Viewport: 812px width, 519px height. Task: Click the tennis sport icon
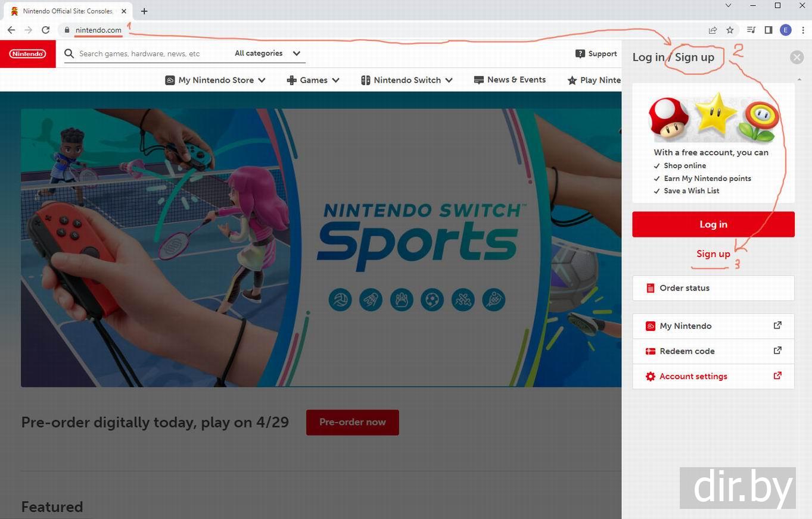(x=494, y=299)
